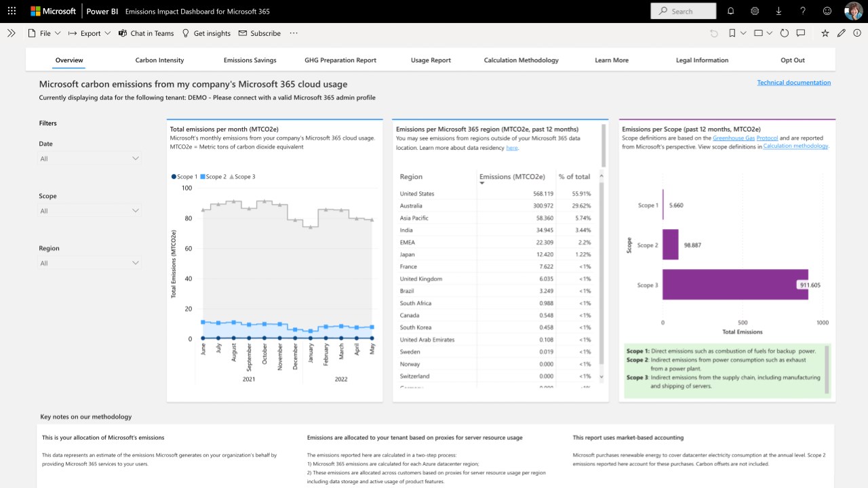This screenshot has height=488, width=868.
Task: Click the Scope 1 legend marker
Action: (x=174, y=177)
